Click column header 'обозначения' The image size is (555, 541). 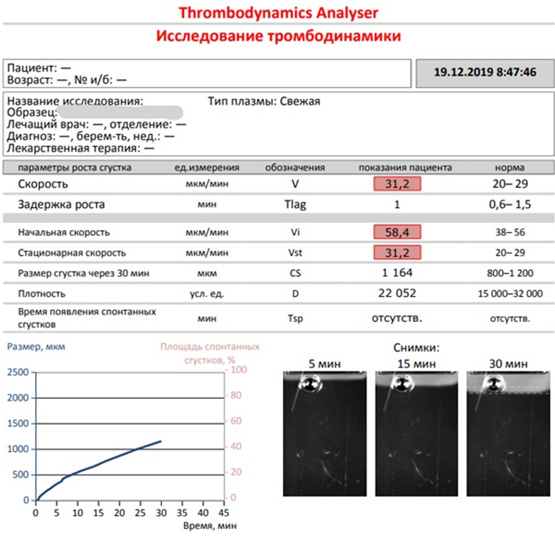(x=295, y=167)
